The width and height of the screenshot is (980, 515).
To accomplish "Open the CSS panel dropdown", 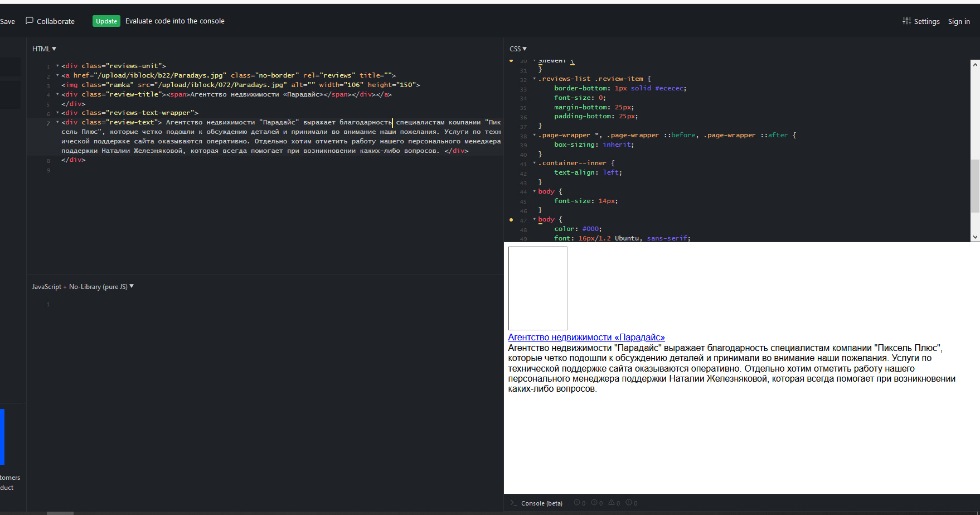I will pyautogui.click(x=518, y=49).
